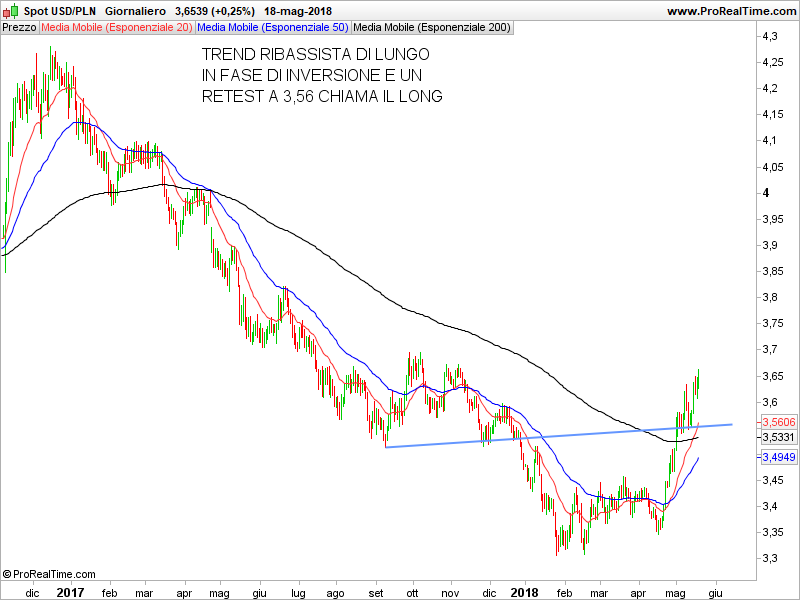Select the black 3,5331 price label
Screen dimensions: 800x600
click(x=778, y=437)
